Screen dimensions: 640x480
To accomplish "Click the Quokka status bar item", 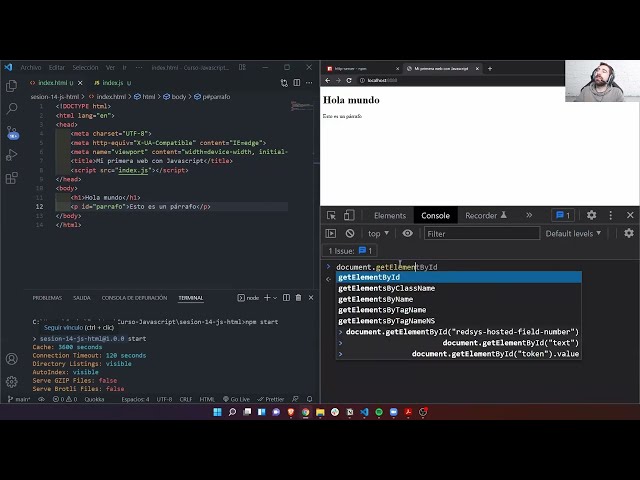I will (x=94, y=399).
